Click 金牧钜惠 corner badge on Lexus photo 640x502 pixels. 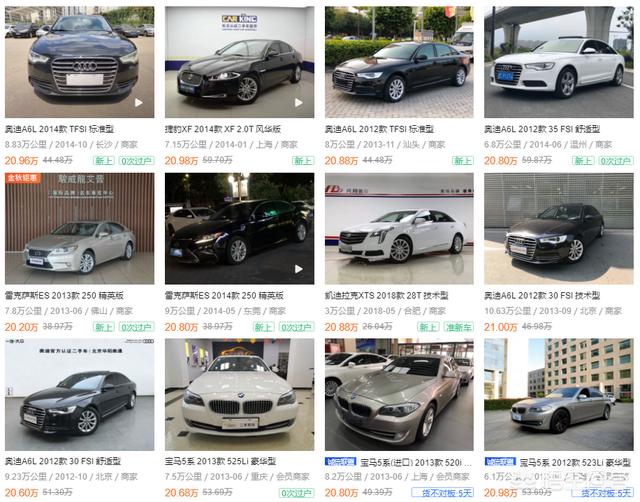(22, 178)
